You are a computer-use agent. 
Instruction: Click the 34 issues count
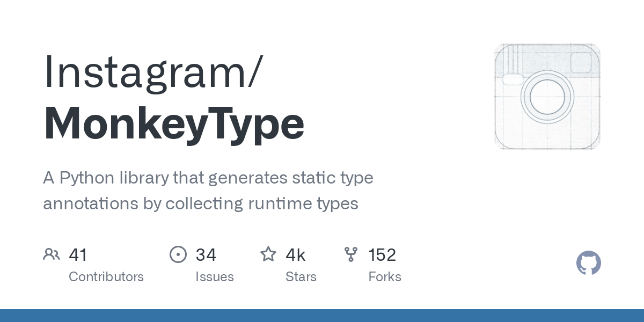click(206, 255)
